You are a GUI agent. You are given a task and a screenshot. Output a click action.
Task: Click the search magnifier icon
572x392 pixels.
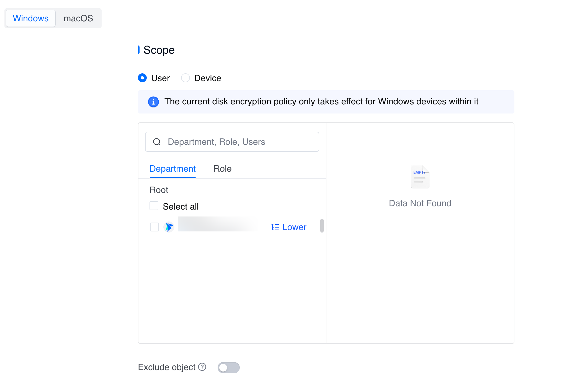[x=157, y=142]
